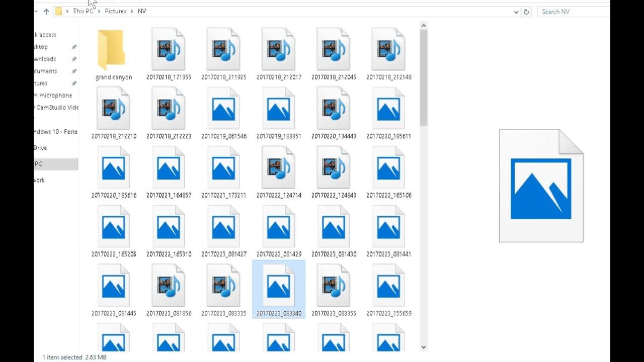Select video file 20170218_211925
644x362 pixels.
click(x=223, y=54)
